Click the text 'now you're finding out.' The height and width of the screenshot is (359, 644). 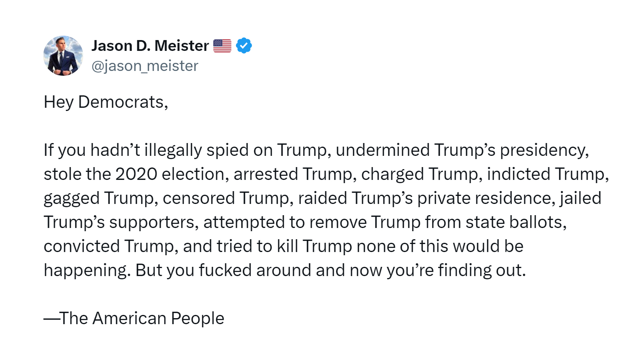(437, 270)
